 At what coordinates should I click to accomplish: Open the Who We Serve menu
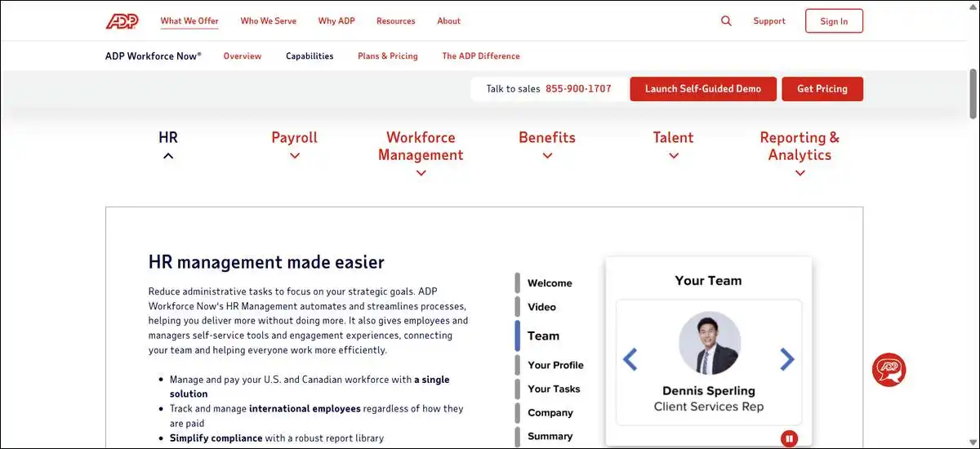tap(269, 21)
